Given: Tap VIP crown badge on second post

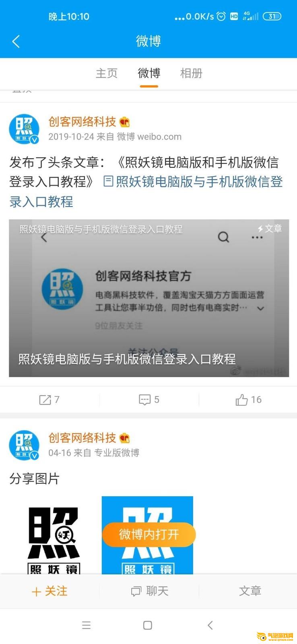Looking at the screenshot, I should (125, 438).
